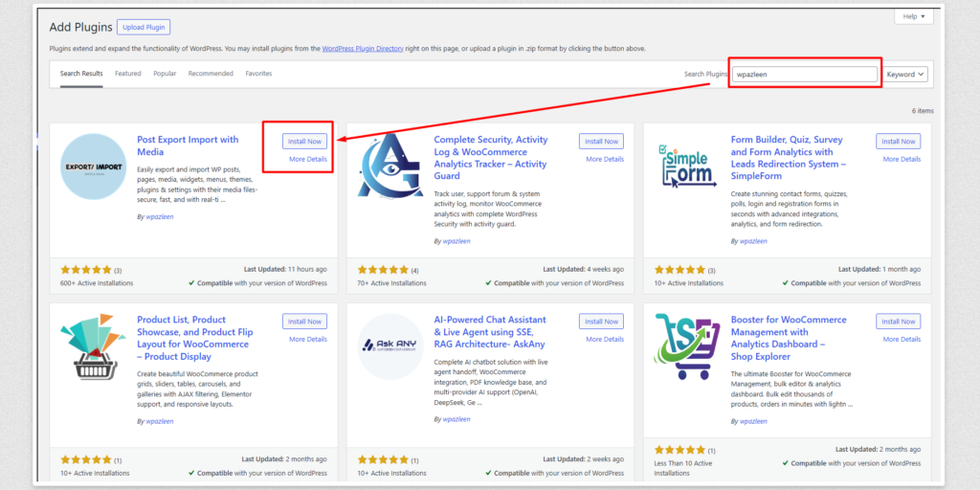Switch to the Popular tab
The image size is (980, 490).
point(165,74)
